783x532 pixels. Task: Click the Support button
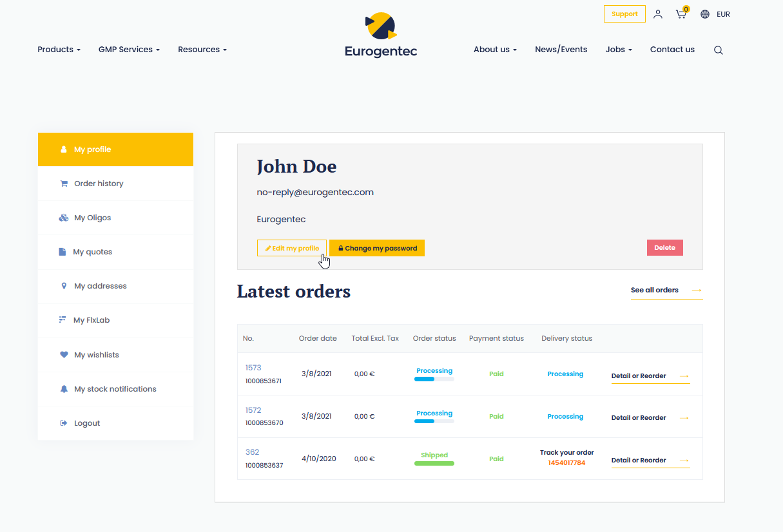(624, 14)
